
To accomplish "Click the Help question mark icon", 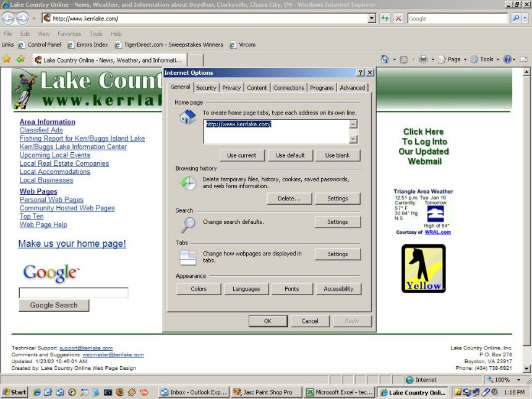I will 507,59.
